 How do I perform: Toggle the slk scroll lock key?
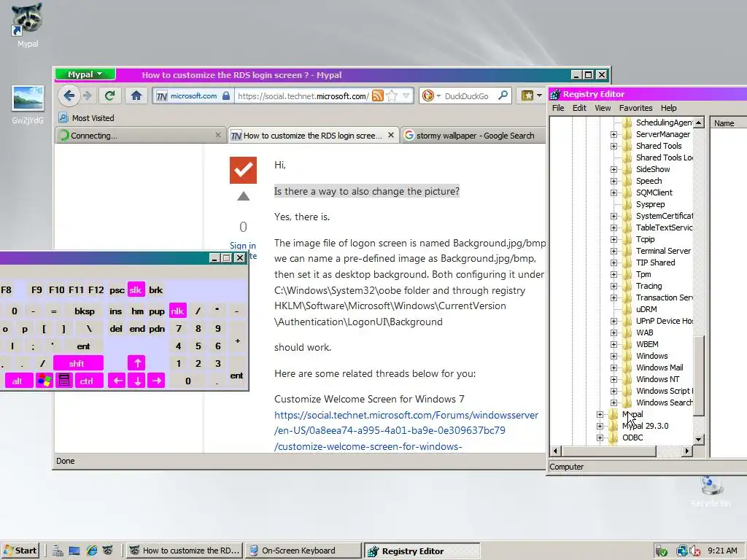136,289
